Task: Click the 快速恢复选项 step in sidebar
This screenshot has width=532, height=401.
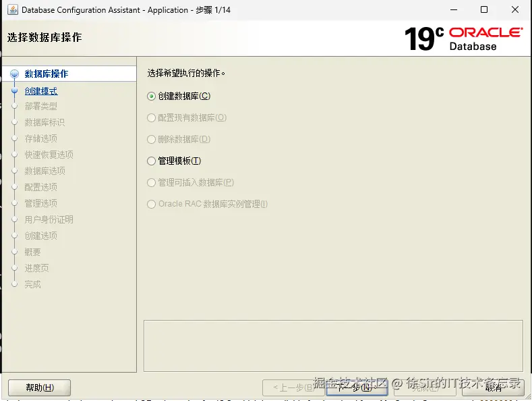Action: click(x=49, y=155)
